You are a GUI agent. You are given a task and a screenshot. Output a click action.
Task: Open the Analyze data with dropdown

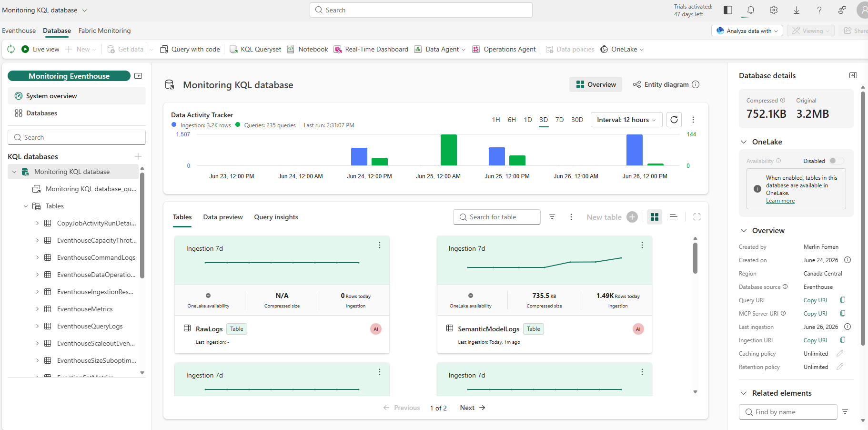tap(747, 31)
